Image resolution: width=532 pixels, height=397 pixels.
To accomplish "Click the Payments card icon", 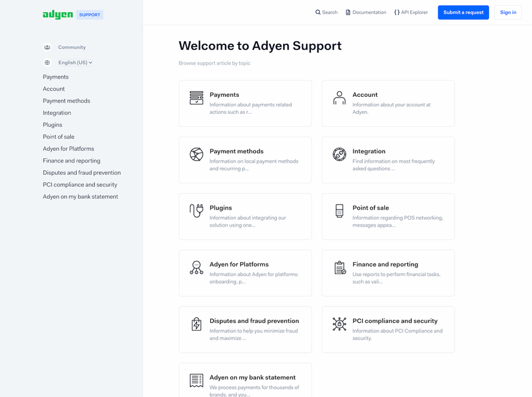I will 196,98.
